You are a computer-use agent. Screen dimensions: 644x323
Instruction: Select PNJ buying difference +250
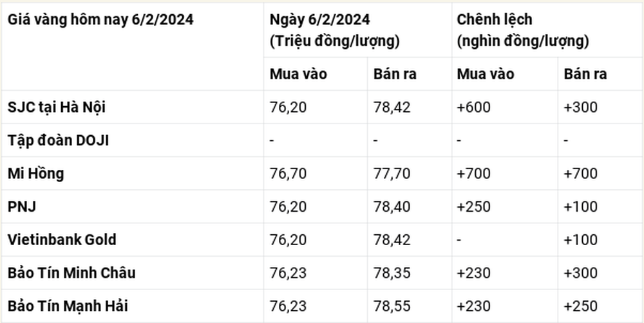point(473,207)
